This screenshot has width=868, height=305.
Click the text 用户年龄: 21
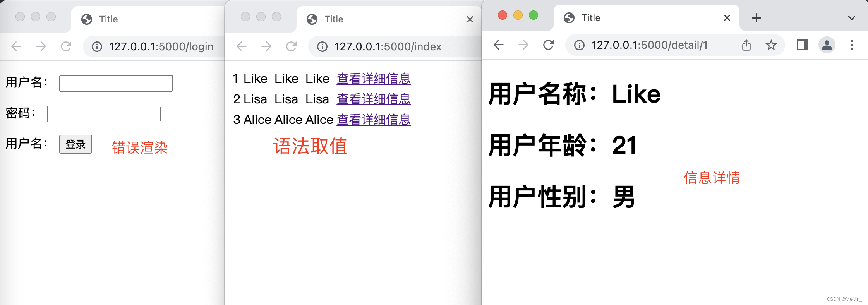[x=563, y=146]
